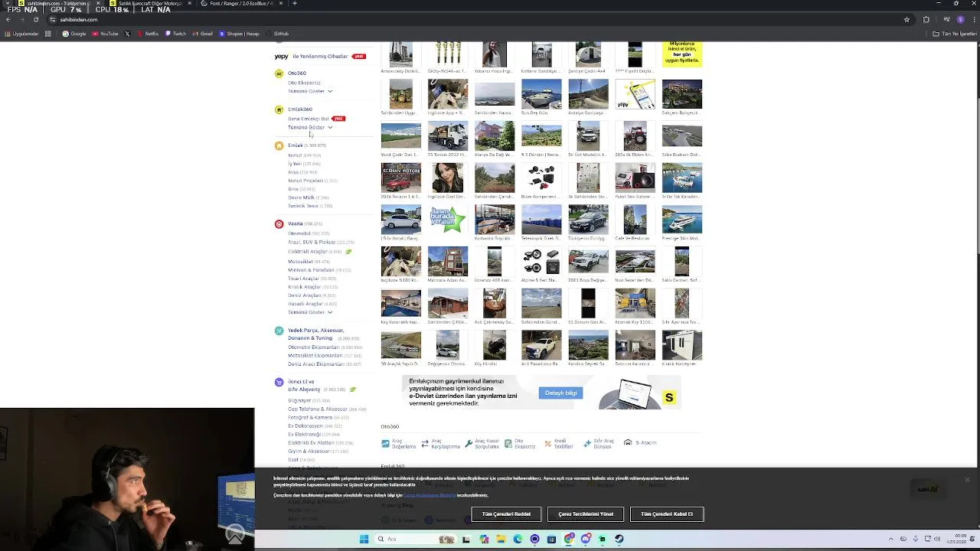This screenshot has height=551, width=980.
Task: Open Cep Telefonu & Aksesuar link
Action: [318, 409]
